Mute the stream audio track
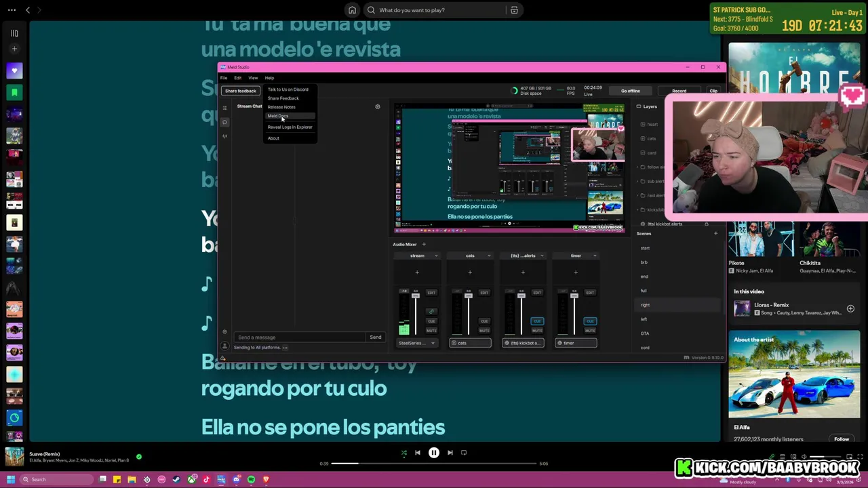This screenshot has height=488, width=868. pos(431,331)
